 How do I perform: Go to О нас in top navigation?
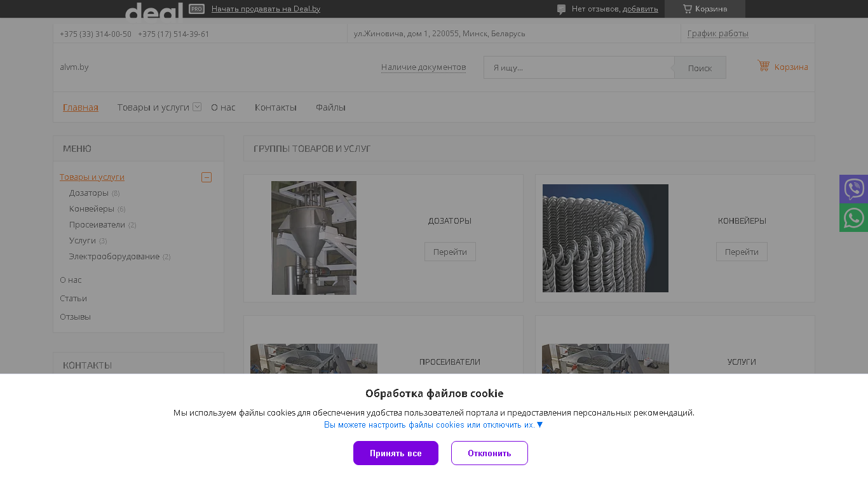pyautogui.click(x=223, y=107)
